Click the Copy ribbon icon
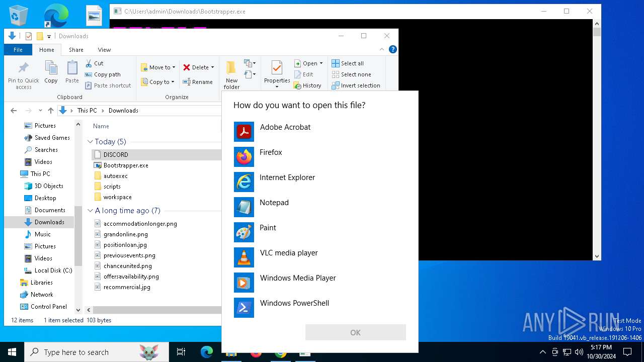Image resolution: width=644 pixels, height=362 pixels. (x=51, y=72)
